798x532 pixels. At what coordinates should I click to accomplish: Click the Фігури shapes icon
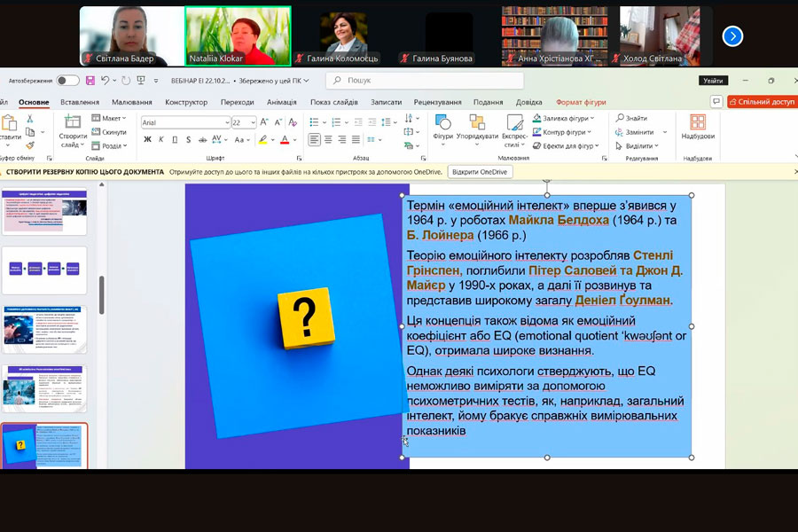(x=443, y=122)
